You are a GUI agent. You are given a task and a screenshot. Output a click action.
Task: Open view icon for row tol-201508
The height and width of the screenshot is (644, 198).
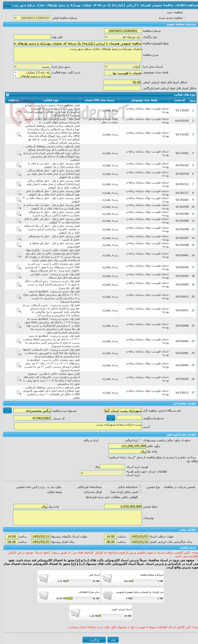18,229
